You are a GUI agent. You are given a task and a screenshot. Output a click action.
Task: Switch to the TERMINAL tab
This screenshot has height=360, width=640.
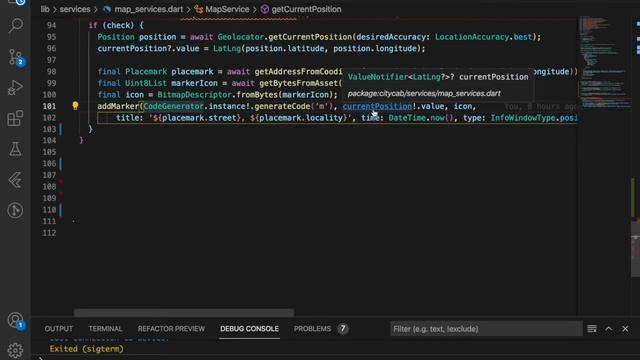[x=105, y=329]
